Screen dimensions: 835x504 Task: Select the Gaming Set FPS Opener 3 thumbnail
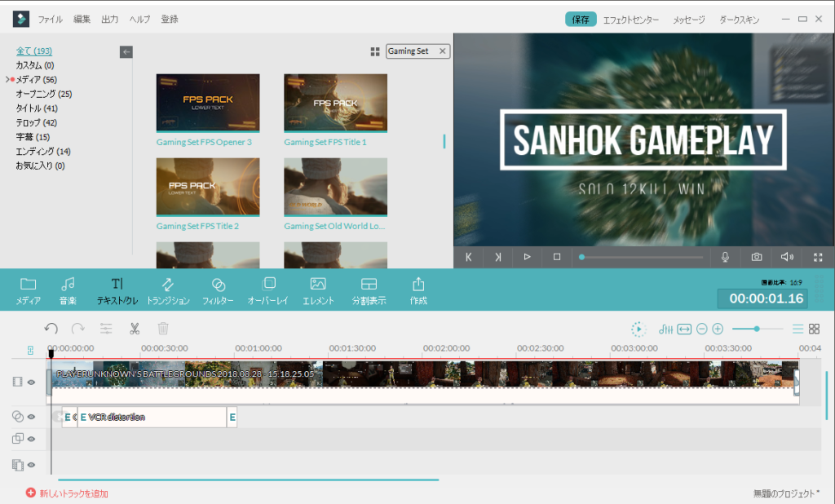pyautogui.click(x=208, y=103)
